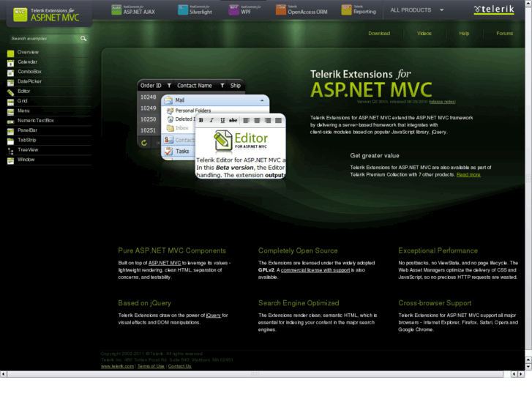532x399 pixels.
Task: Click the Read more link
Action: 468,174
